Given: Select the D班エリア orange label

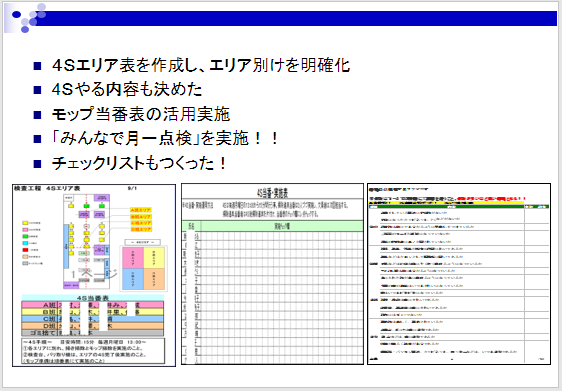Looking at the screenshot, I should pos(141,229).
